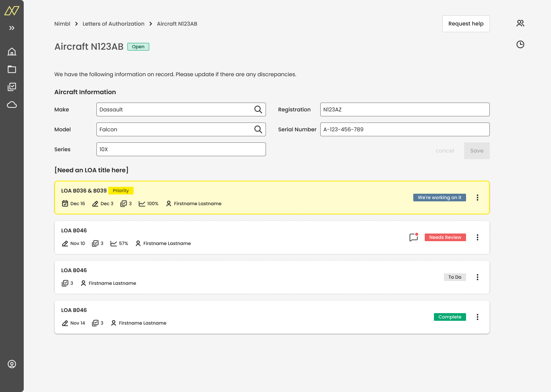Click the To Do status badge
Screen dimensions: 551x392
point(455,277)
